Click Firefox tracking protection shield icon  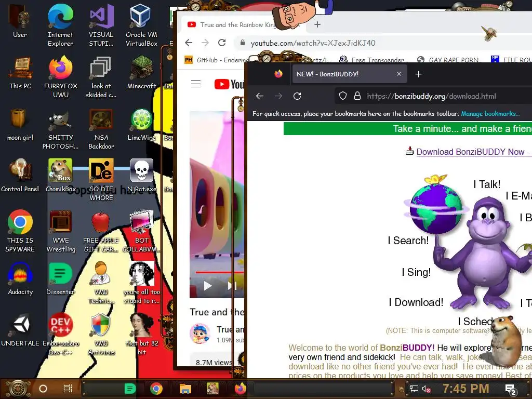(x=343, y=96)
